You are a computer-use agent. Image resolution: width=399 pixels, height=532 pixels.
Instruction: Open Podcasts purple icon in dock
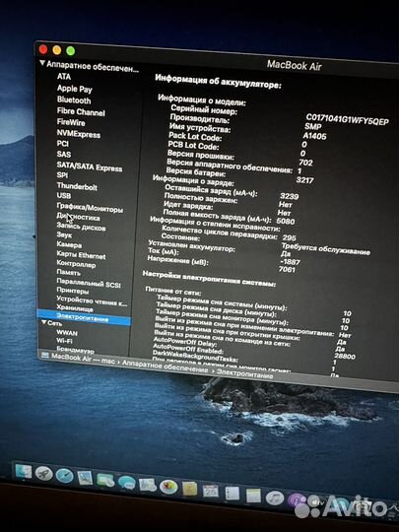pos(297,500)
